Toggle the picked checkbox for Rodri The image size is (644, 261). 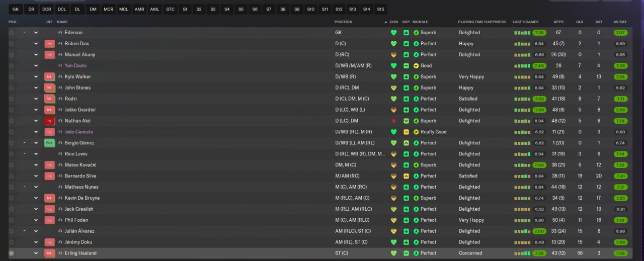coord(12,99)
